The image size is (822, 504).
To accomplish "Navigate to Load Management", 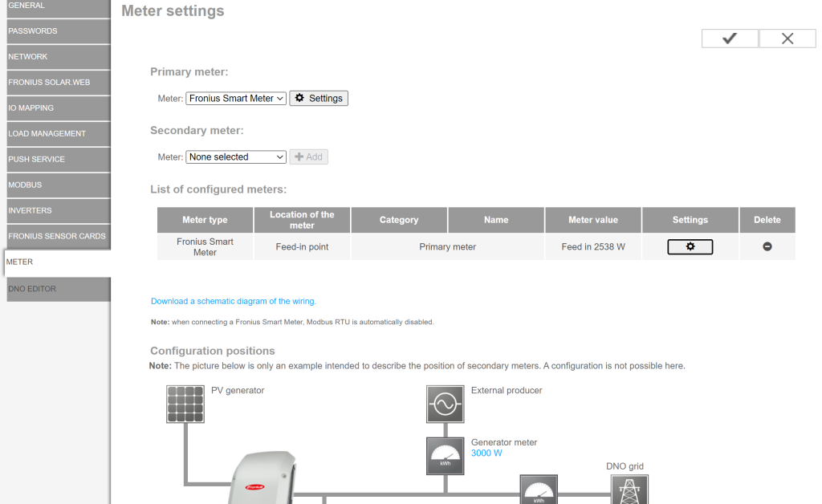I will [59, 133].
